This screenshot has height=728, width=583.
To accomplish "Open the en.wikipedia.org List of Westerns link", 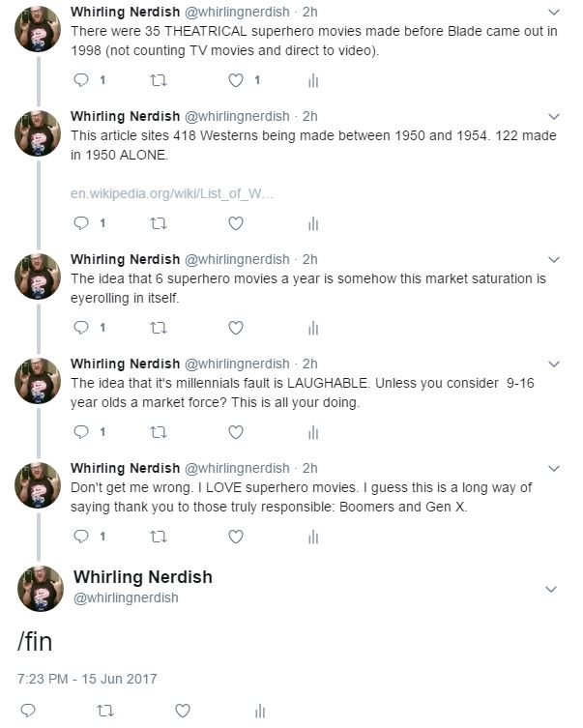I will pos(172,193).
